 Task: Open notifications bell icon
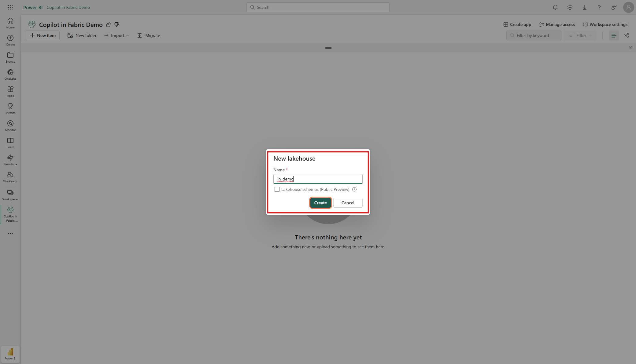click(x=555, y=7)
